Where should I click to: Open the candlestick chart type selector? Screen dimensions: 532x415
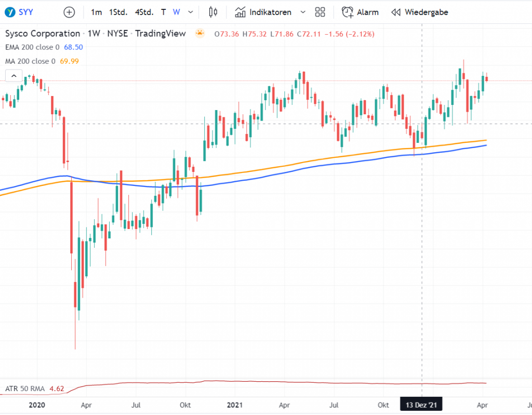(212, 12)
